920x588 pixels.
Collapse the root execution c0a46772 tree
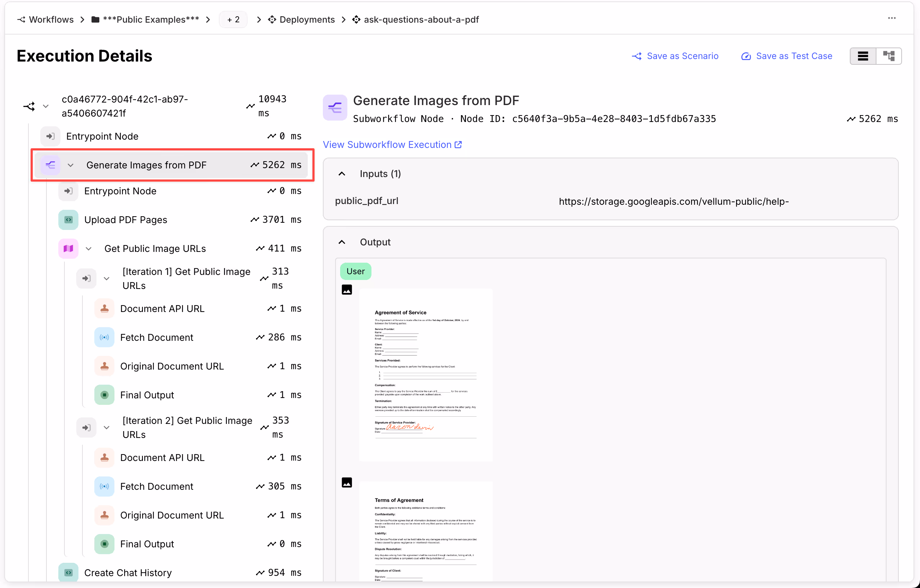(x=46, y=106)
